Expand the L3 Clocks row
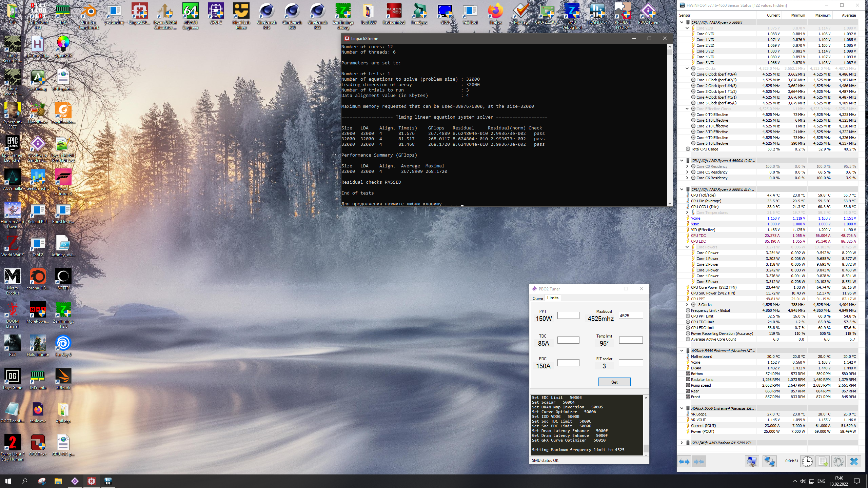 [x=687, y=305]
